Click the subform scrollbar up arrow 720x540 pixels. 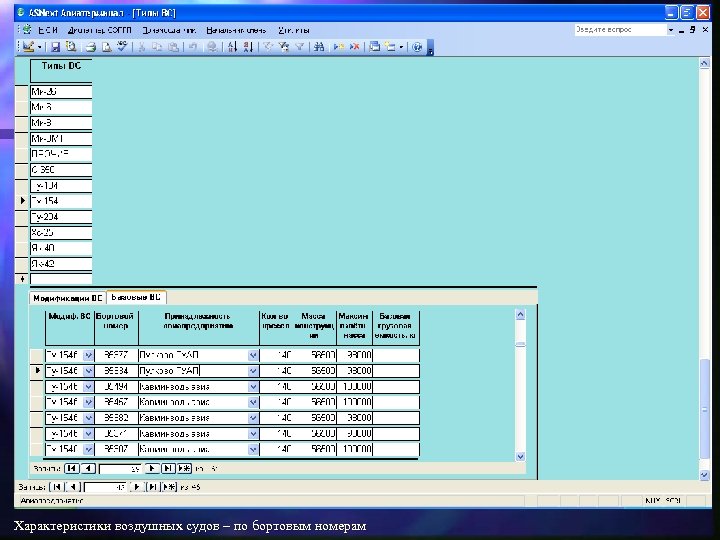520,315
